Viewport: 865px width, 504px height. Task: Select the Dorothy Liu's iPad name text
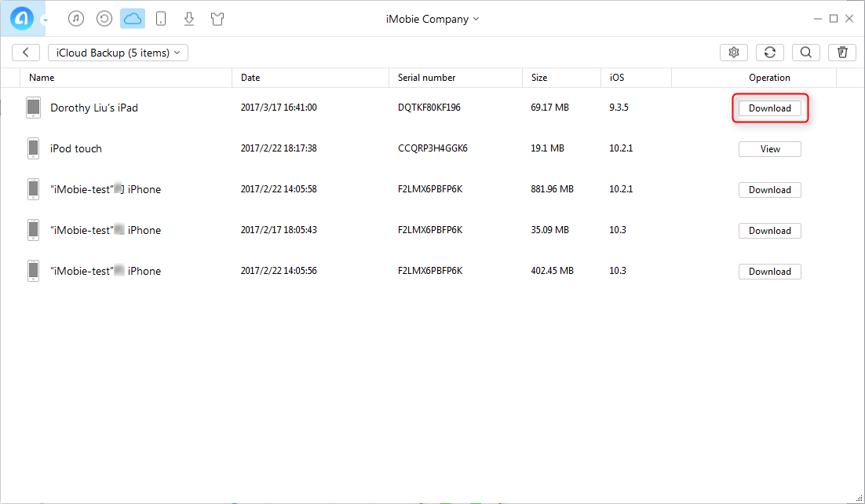94,108
